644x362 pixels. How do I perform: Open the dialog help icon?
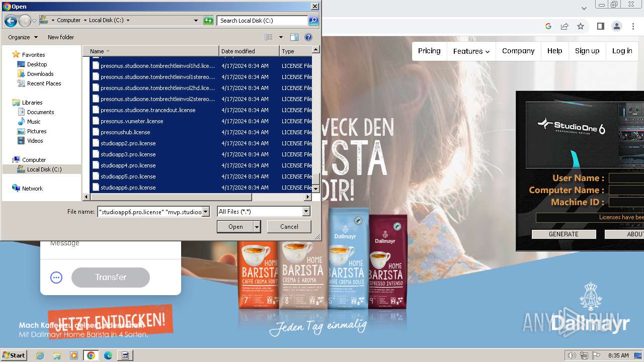[308, 37]
